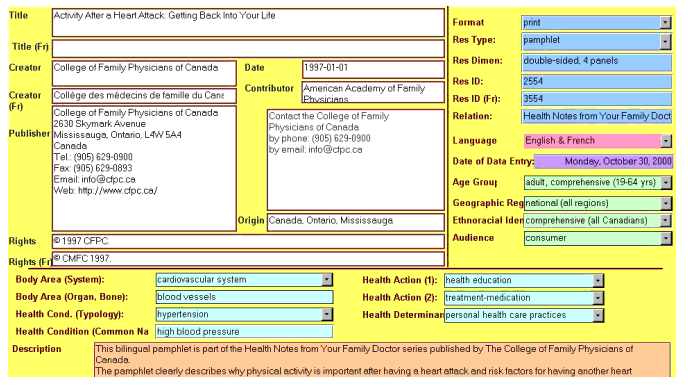Click the Res ID (Fr) field showing 3554

[x=597, y=99]
